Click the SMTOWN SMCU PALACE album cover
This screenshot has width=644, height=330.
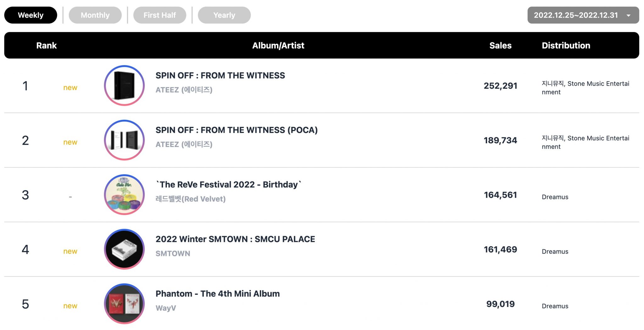(124, 249)
